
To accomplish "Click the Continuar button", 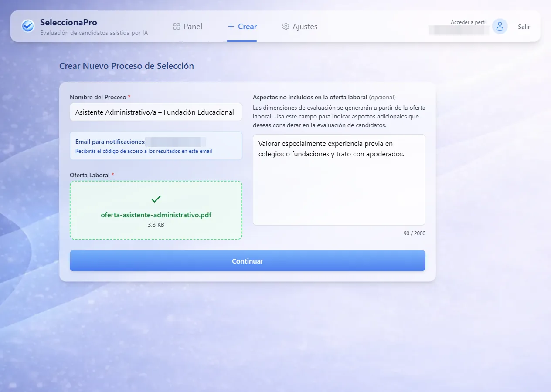I will 248,261.
